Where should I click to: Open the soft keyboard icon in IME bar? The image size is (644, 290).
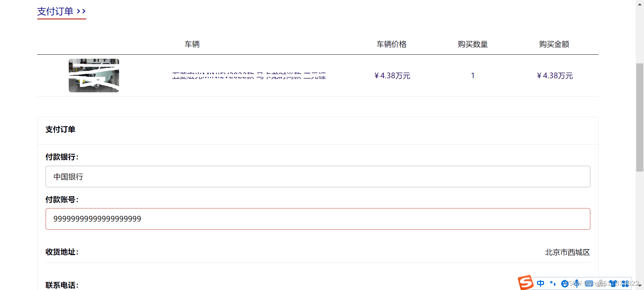[589, 283]
